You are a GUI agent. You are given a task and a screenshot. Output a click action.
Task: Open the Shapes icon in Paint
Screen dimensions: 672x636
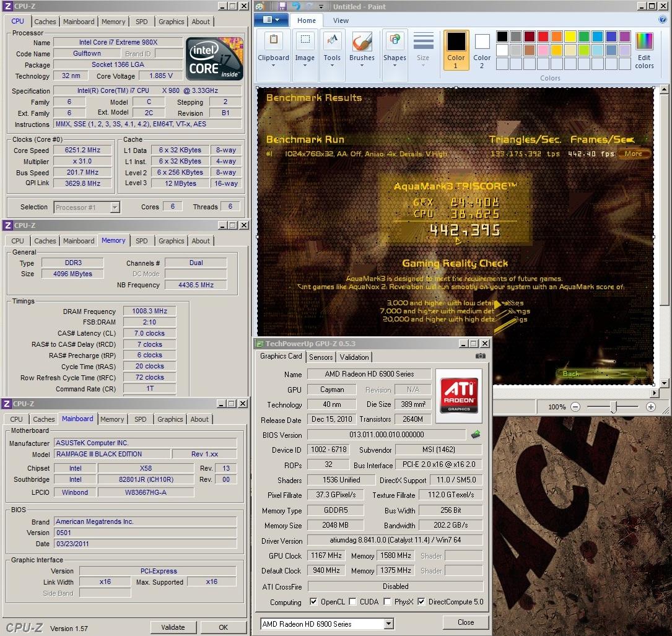[x=395, y=40]
